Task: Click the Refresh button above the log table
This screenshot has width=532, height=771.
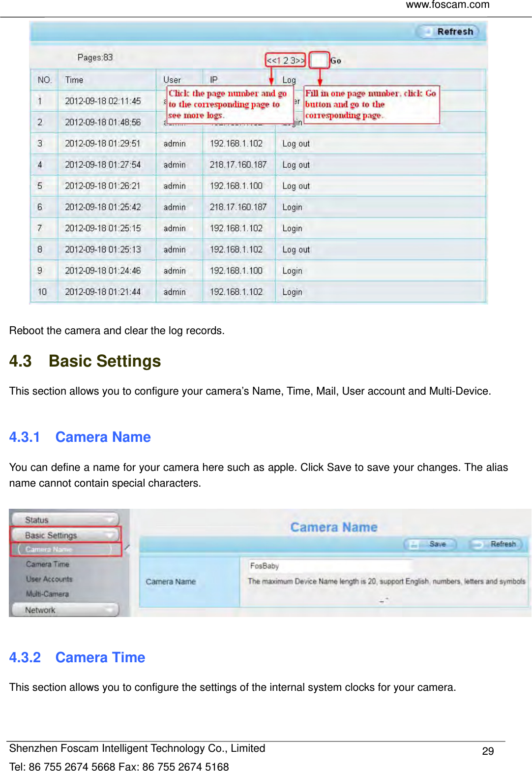Action: pyautogui.click(x=447, y=31)
